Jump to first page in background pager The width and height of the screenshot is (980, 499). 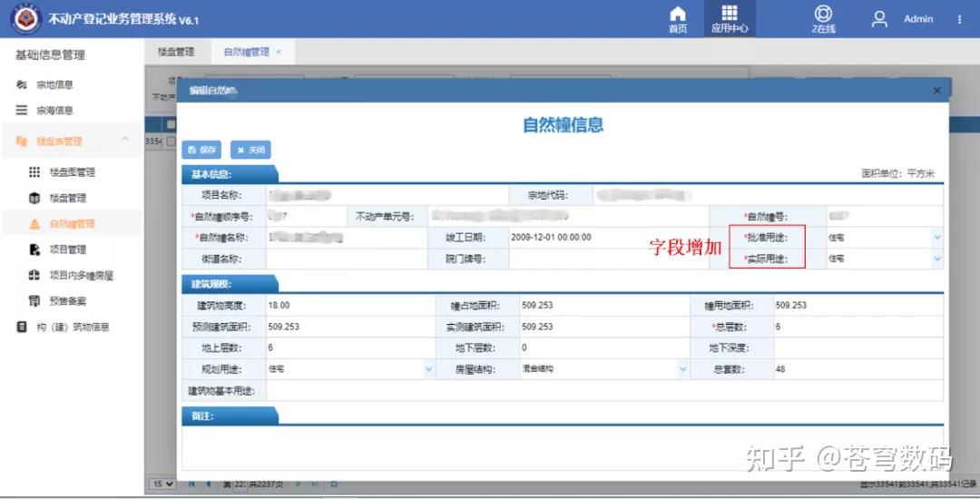191,484
